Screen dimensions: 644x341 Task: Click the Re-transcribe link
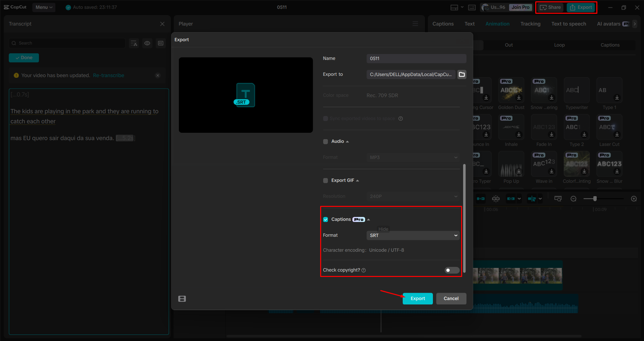pos(108,75)
